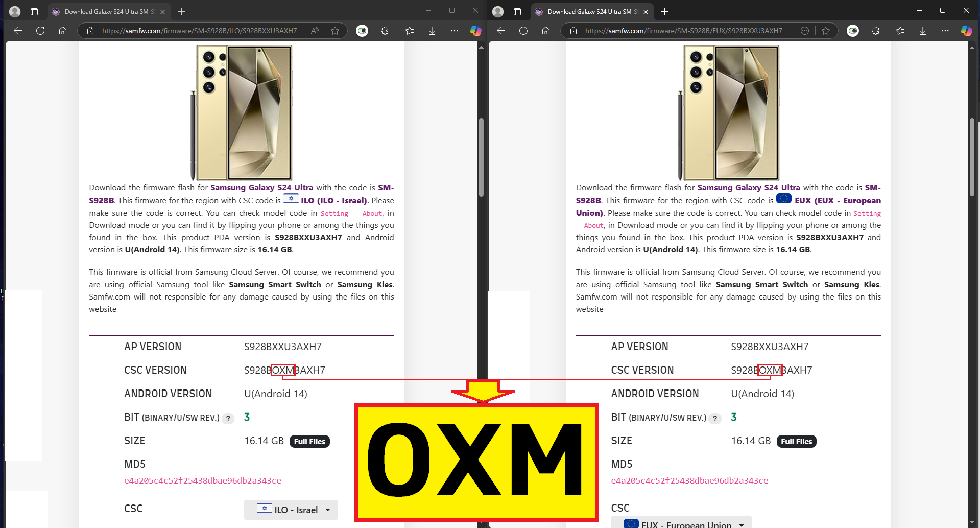Viewport: 980px width, 528px height.
Task: Refresh the EUX firmware page
Action: click(523, 31)
